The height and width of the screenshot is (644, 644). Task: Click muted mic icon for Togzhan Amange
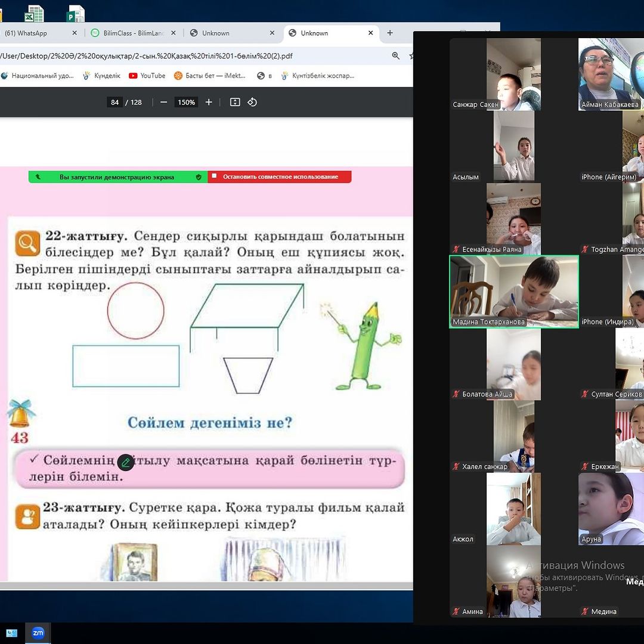tap(585, 249)
